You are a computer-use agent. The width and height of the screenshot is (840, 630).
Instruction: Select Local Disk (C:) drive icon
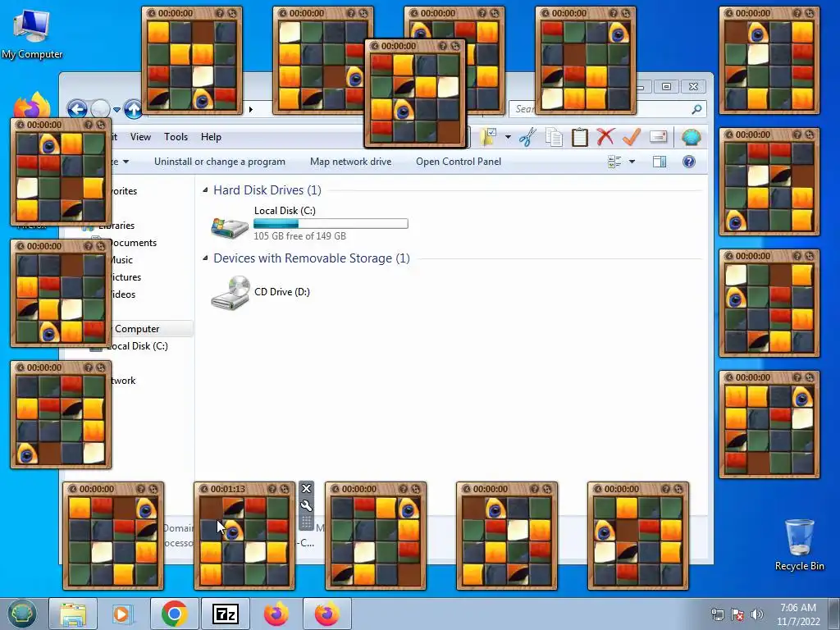(x=230, y=226)
